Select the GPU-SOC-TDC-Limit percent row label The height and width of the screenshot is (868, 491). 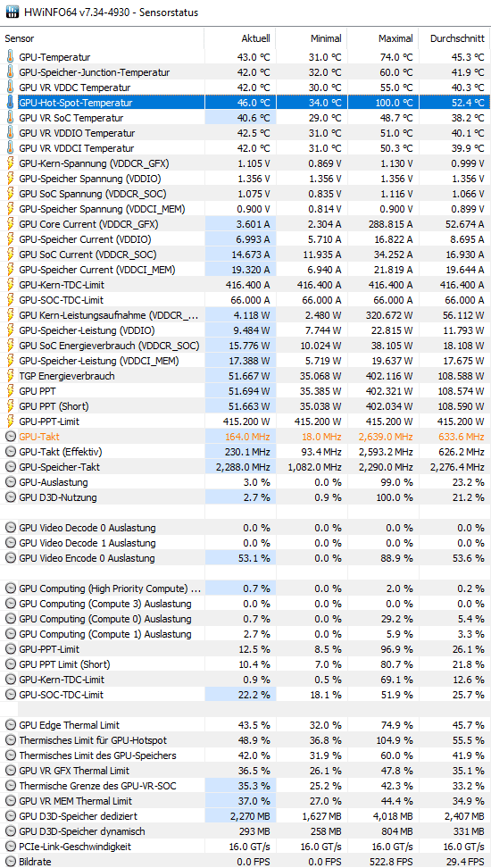click(x=61, y=695)
